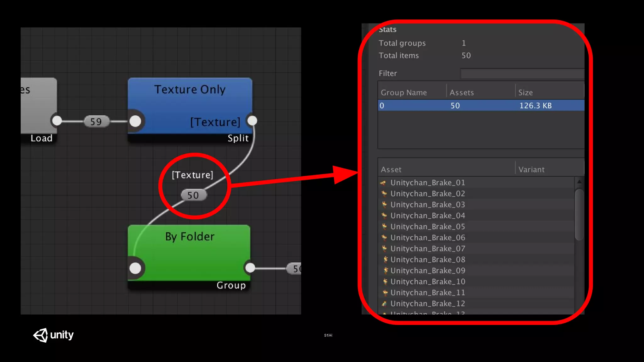Click scrollbar up arrow in asset list
Screen dimensions: 644x362
(x=579, y=182)
